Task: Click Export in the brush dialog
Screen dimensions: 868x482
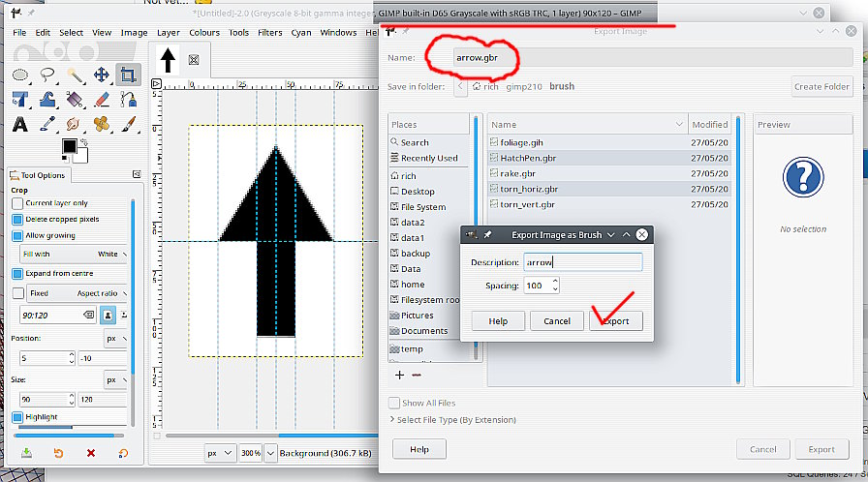Action: pos(616,321)
